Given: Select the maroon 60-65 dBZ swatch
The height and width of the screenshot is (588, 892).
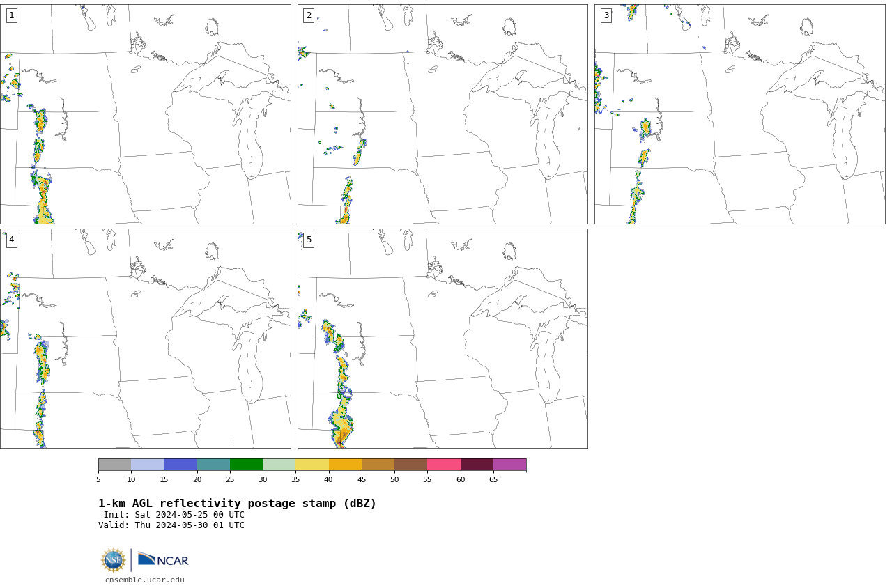Looking at the screenshot, I should 477,465.
